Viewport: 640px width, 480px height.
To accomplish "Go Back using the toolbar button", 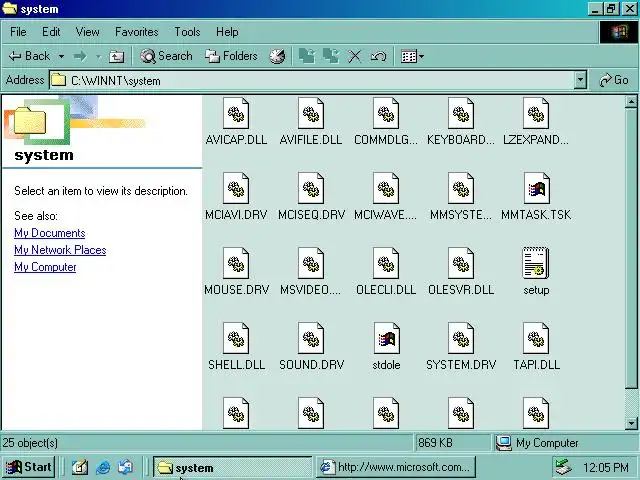I will pos(29,56).
